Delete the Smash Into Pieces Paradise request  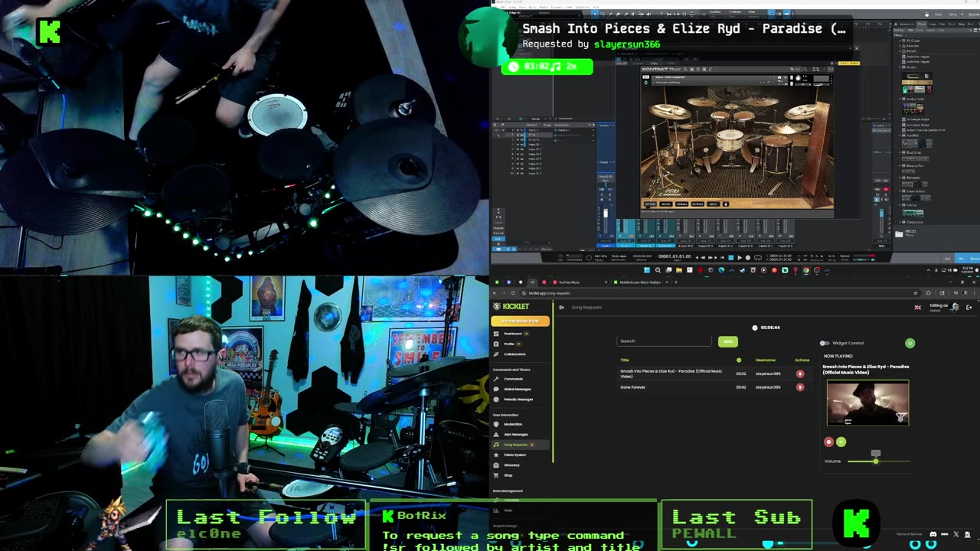pos(800,373)
